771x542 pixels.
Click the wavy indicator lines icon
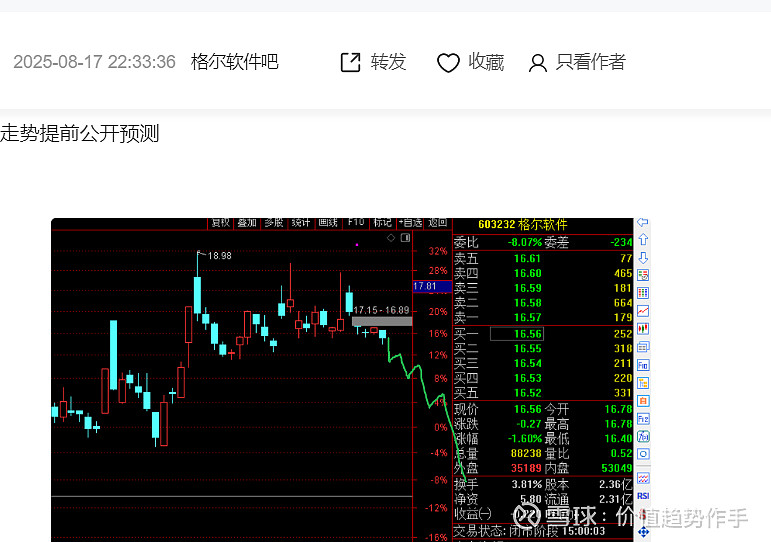coord(643,478)
